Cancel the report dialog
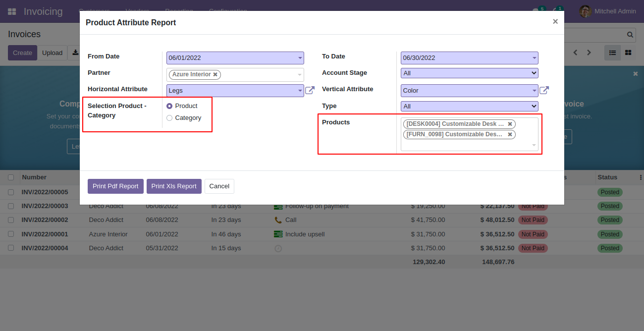This screenshot has width=644, height=331. [219, 186]
